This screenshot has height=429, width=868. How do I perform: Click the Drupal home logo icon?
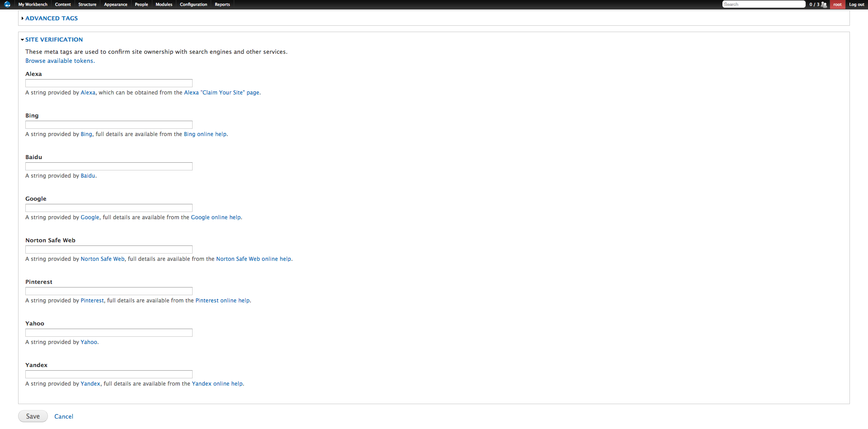(x=7, y=5)
